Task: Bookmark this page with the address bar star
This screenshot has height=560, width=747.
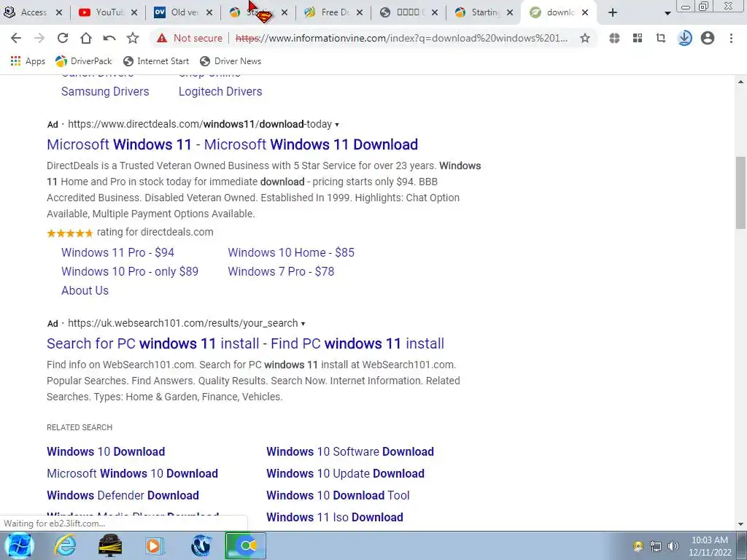Action: 585,38
